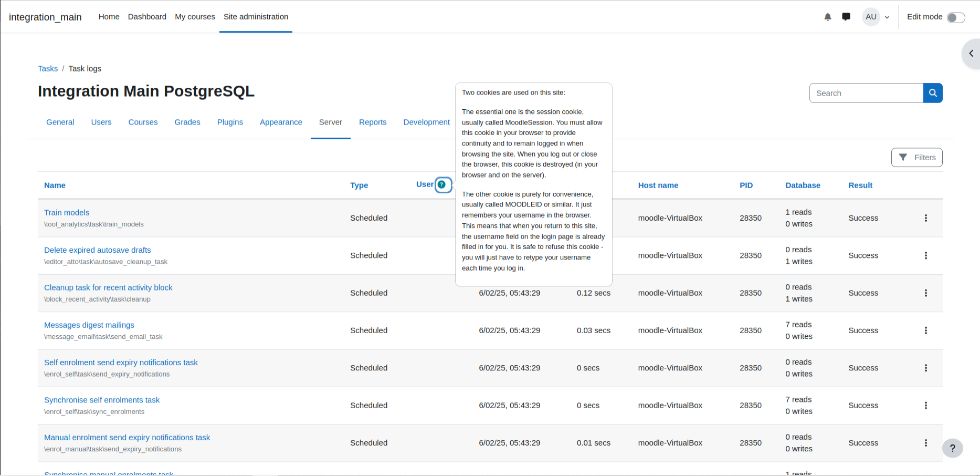
Task: Open Delete expired autosave drafts link
Action: (98, 250)
